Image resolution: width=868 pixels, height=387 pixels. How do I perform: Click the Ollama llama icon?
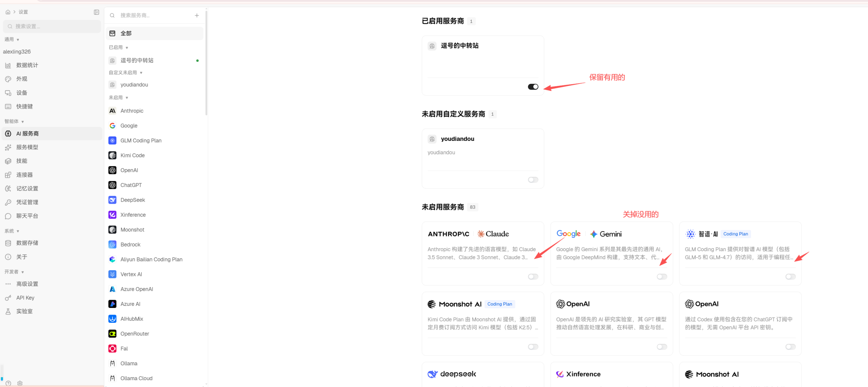[x=113, y=364]
